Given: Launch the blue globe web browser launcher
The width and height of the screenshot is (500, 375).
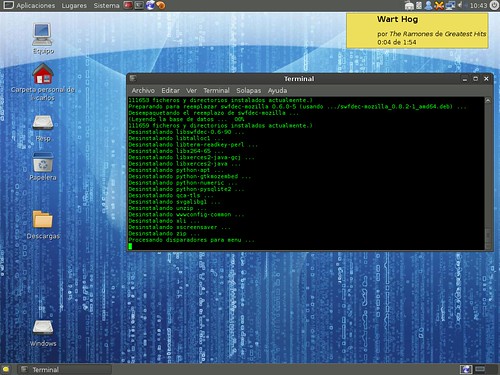Looking at the screenshot, I should click(x=150, y=5).
